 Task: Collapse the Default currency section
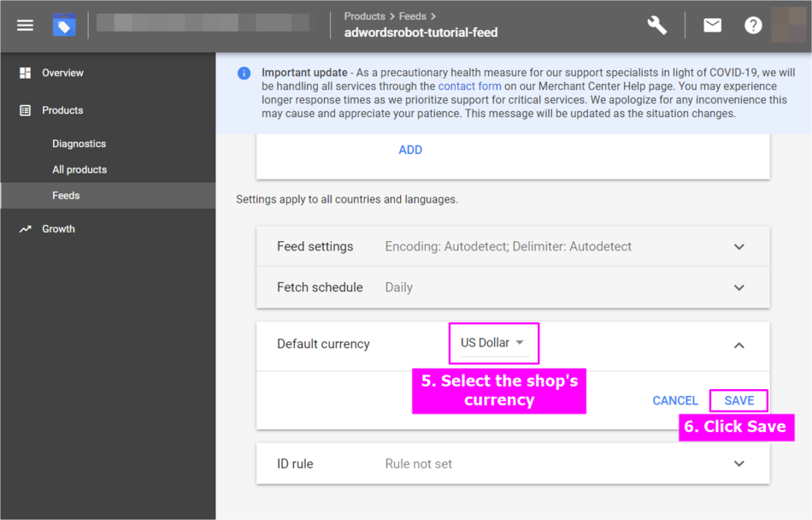738,346
